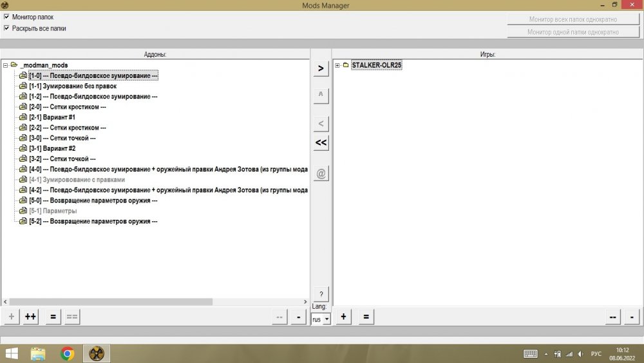
Task: Click the "==" button under addons list
Action: [72, 317]
